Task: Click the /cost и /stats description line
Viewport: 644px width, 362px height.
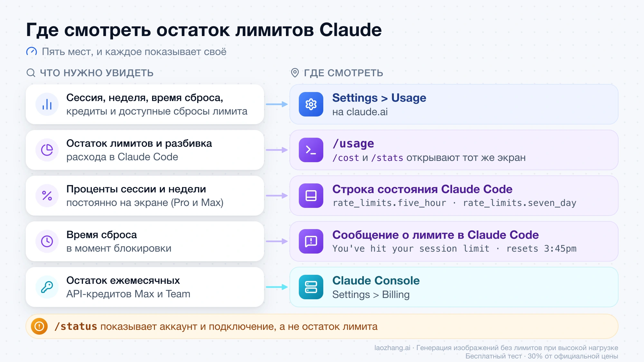Action: coord(429,158)
